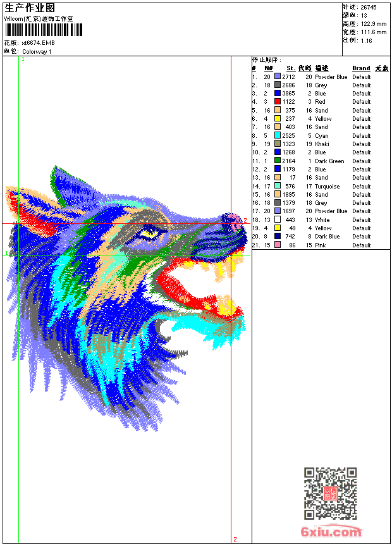
Task: Click the file name 'xt6674.EMB'
Action: pos(38,43)
